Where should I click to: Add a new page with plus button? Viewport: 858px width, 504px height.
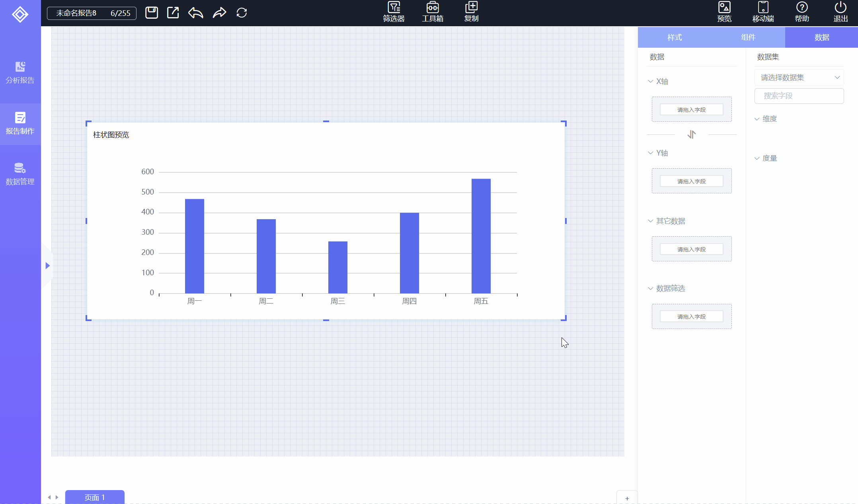pos(627,498)
